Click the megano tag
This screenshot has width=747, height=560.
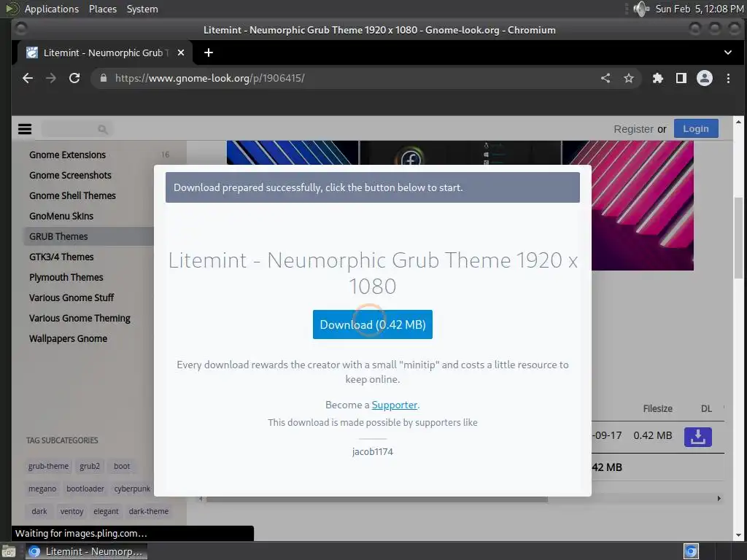[42, 489]
